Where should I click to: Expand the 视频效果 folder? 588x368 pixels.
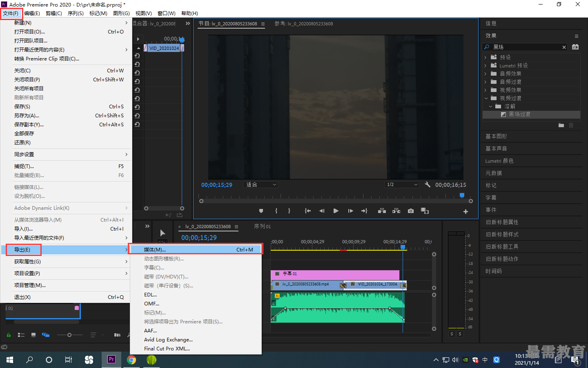[486, 90]
